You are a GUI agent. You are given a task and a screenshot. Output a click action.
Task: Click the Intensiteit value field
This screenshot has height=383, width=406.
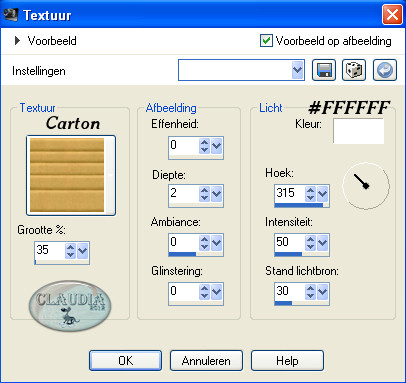click(x=289, y=242)
